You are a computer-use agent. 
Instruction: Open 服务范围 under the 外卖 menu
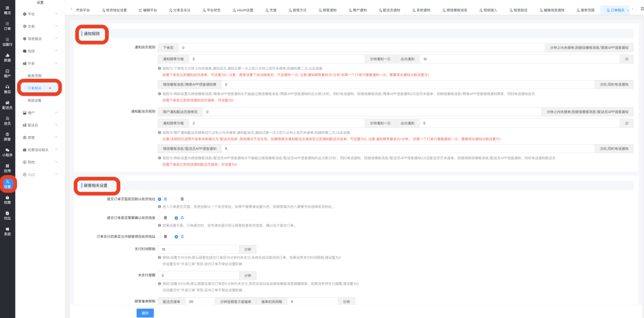(35, 76)
